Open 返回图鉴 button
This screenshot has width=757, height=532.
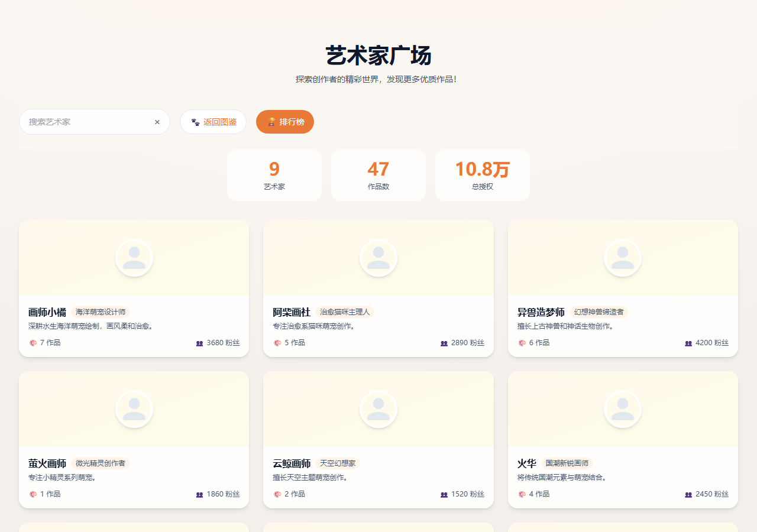coord(213,122)
